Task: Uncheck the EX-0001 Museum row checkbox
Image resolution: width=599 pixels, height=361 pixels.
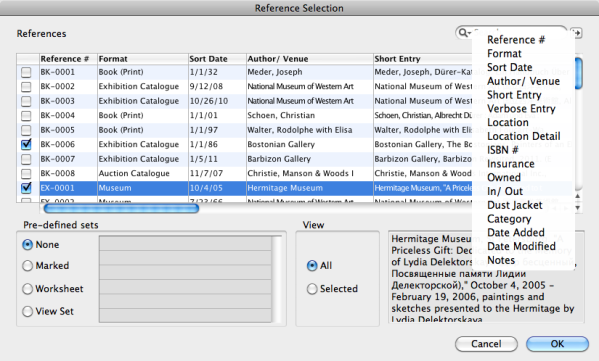Action: pos(26,188)
